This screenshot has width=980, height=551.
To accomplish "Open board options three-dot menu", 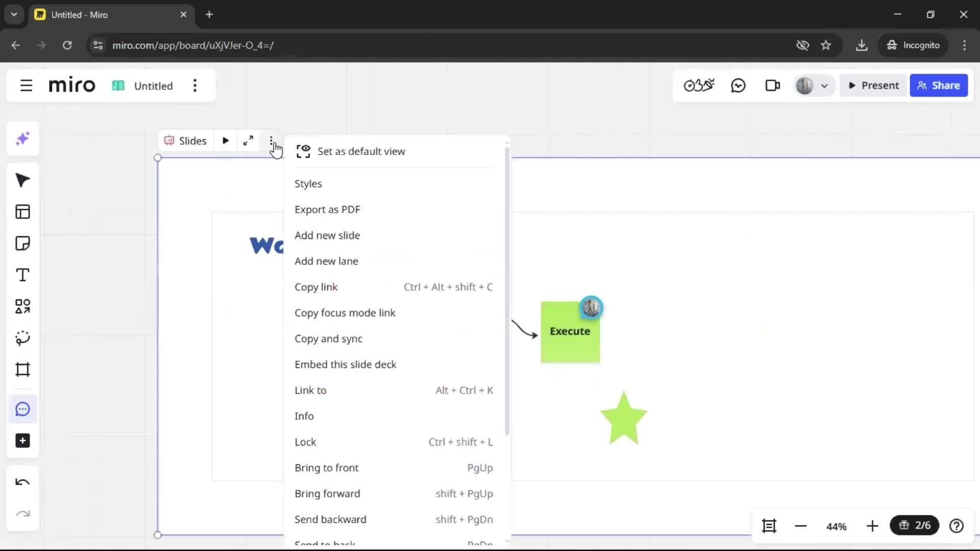I will [195, 86].
